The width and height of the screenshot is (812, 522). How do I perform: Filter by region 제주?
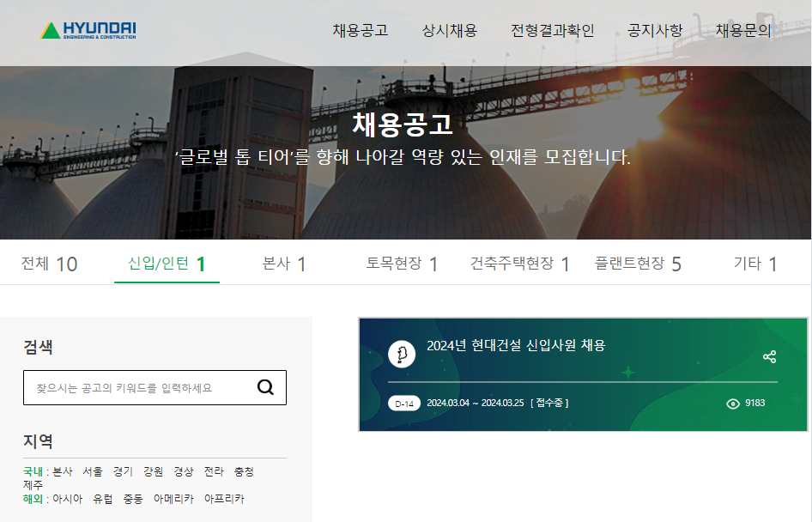33,485
